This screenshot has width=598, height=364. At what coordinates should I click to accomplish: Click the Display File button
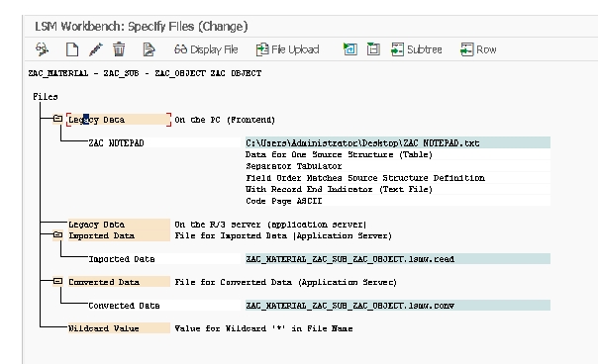tap(206, 49)
